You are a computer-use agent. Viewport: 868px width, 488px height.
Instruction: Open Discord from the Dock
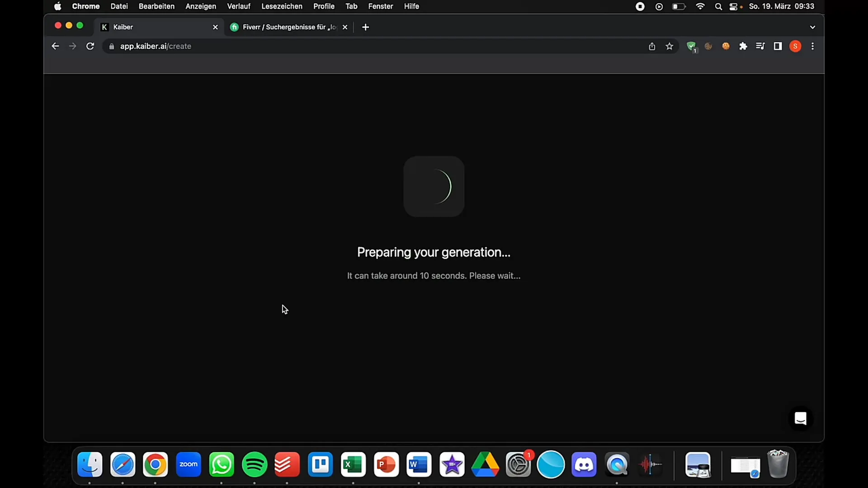coord(584,465)
